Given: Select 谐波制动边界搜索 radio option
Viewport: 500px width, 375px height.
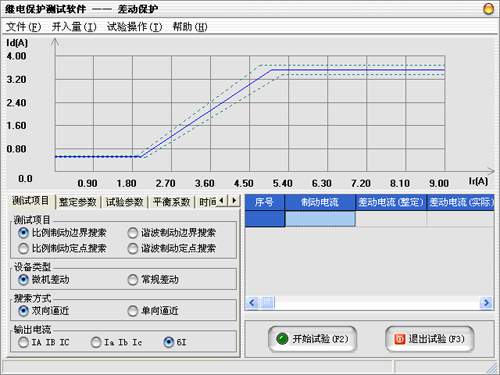Looking at the screenshot, I should point(172,233).
